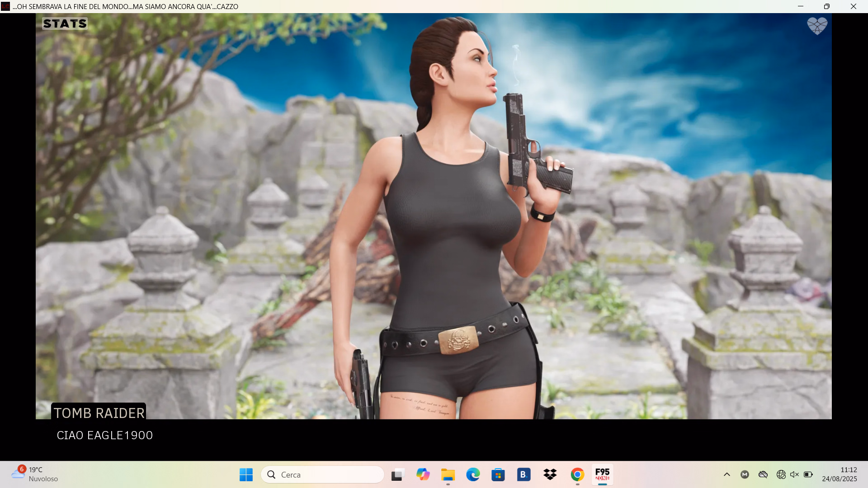Viewport: 868px width, 488px height.
Task: Click the F95 Zone taskbar icon
Action: [x=602, y=474]
